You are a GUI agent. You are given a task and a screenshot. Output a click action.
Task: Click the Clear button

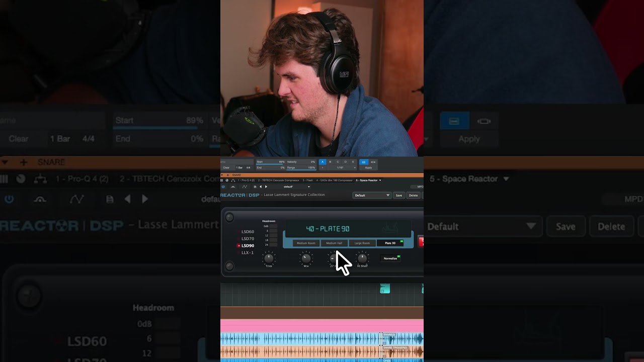(226, 167)
